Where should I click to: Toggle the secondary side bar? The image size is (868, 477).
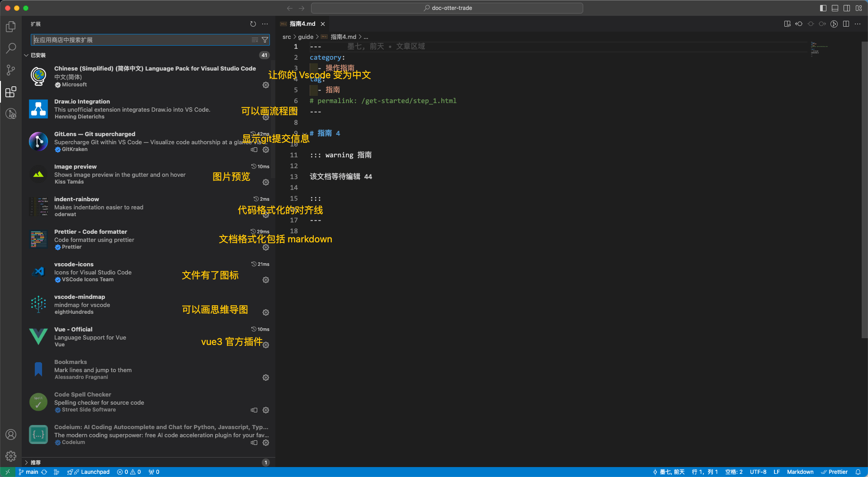click(x=847, y=8)
